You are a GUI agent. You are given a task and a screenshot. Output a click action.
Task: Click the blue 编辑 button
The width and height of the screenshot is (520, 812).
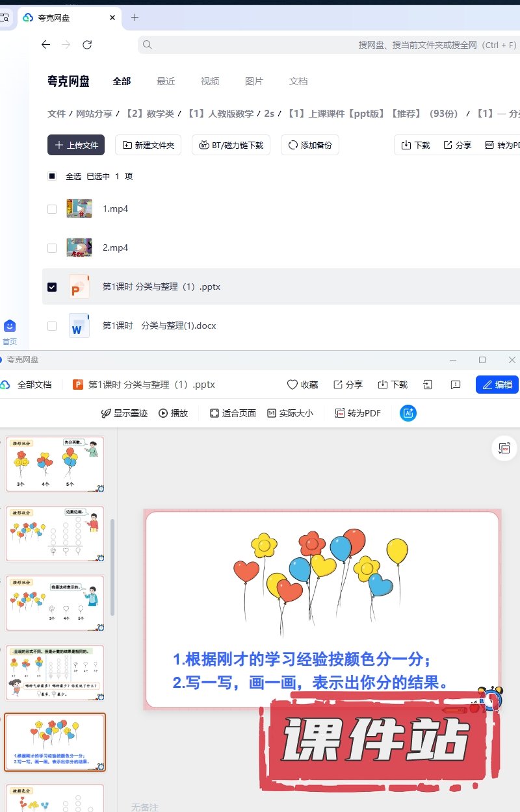[x=497, y=385]
